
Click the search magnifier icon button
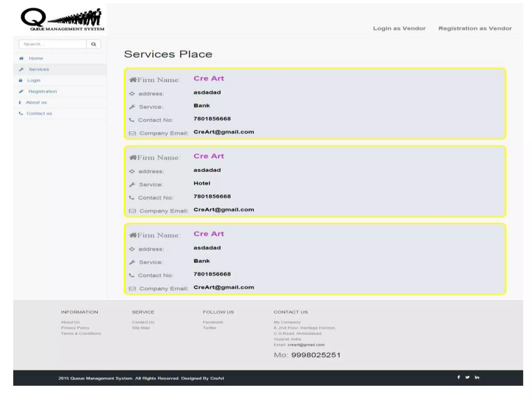(94, 44)
